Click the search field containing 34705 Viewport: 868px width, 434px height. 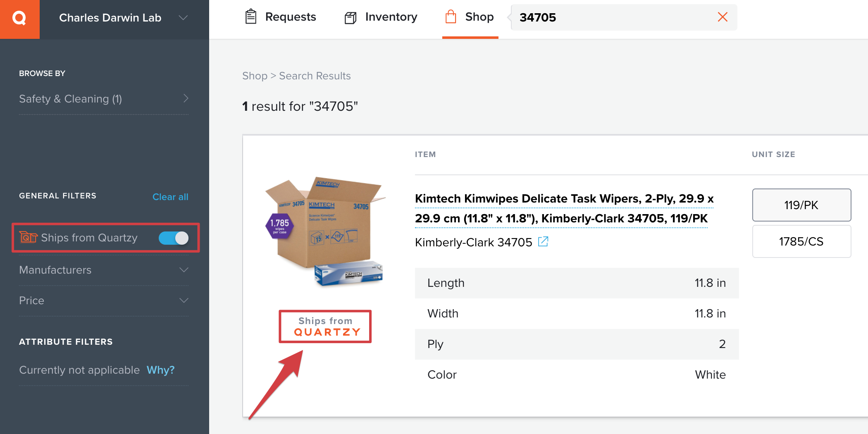point(616,17)
